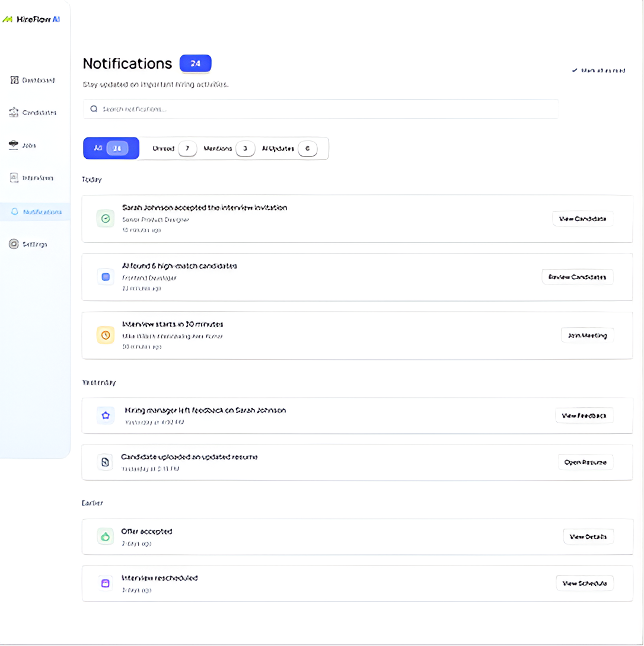Screen dimensions: 644x646
Task: Open Interviews in the sidebar
Action: (x=33, y=178)
